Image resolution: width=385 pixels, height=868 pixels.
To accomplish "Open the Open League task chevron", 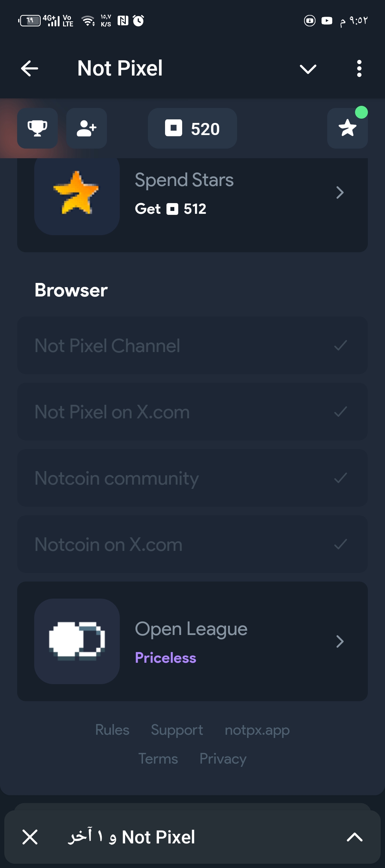I will pyautogui.click(x=340, y=641).
